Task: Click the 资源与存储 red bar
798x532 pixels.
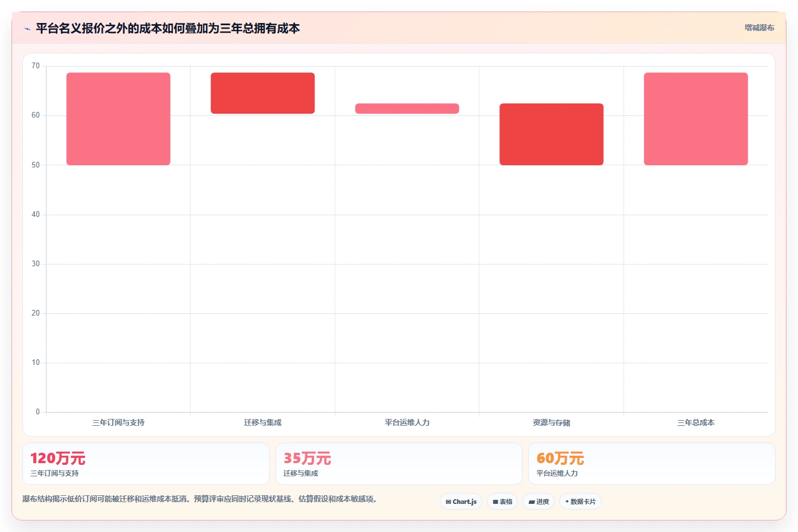Action: [x=551, y=134]
